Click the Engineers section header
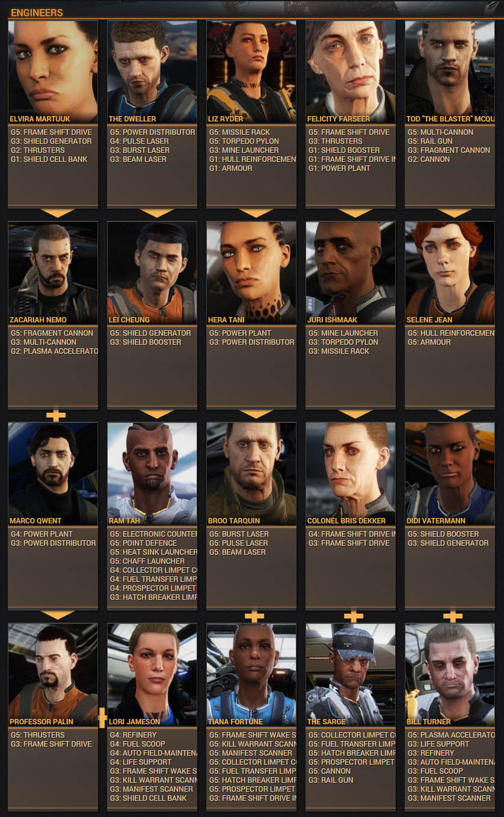 (37, 13)
